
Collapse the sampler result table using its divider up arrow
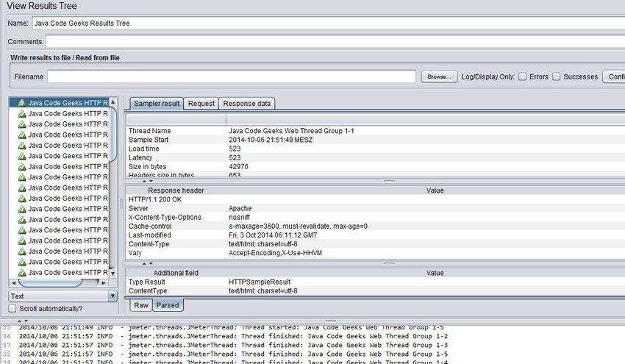pos(144,181)
